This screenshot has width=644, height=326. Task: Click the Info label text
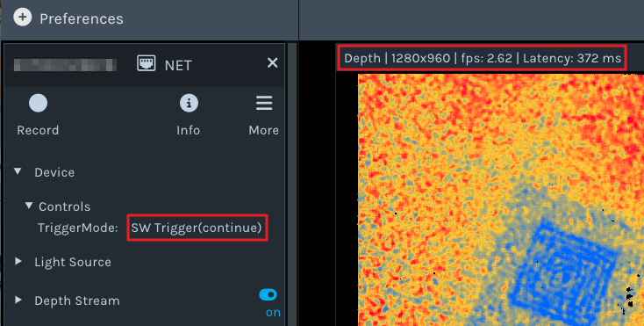pos(188,130)
